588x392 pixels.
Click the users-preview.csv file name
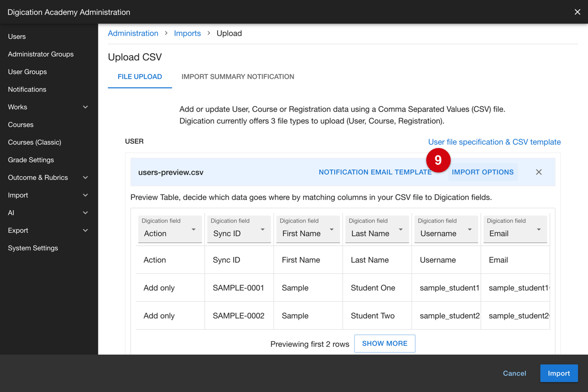point(171,172)
